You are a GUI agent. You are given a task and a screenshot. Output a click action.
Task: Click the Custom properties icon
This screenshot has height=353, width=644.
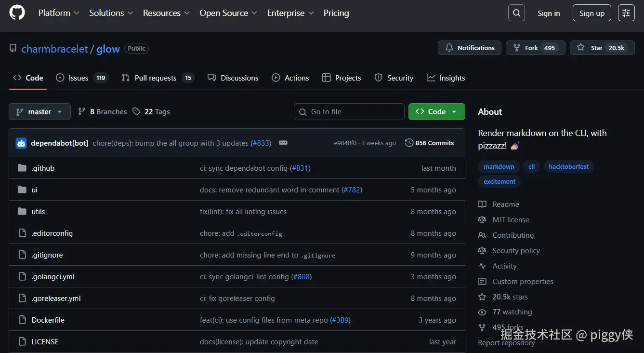point(482,282)
